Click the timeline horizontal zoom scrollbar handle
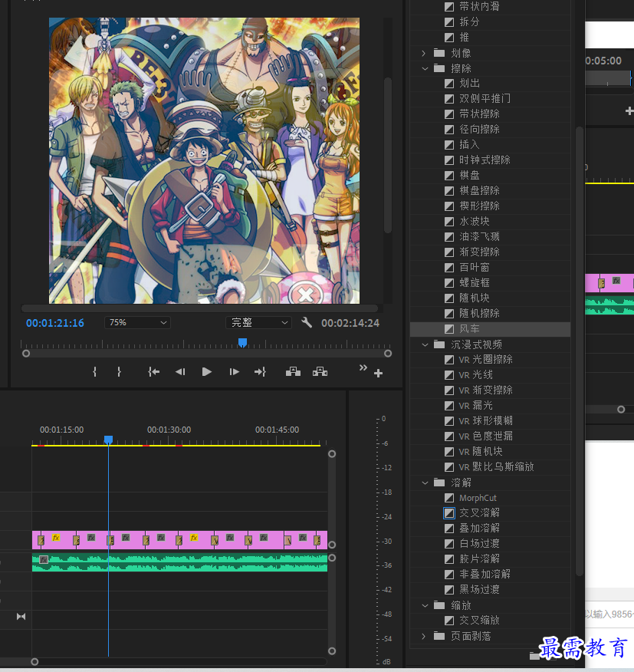The width and height of the screenshot is (634, 672). click(x=34, y=662)
